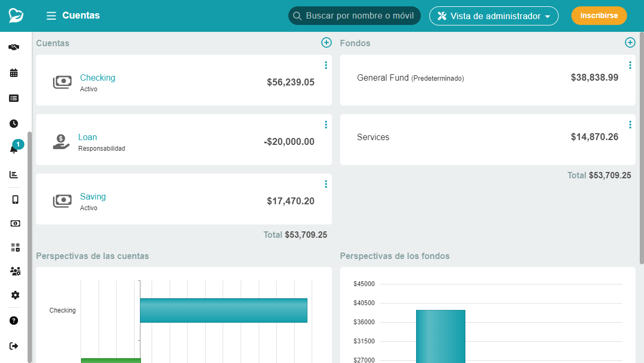The width and height of the screenshot is (644, 363).
Task: Click the cash icon beside Checking
Action: click(62, 82)
